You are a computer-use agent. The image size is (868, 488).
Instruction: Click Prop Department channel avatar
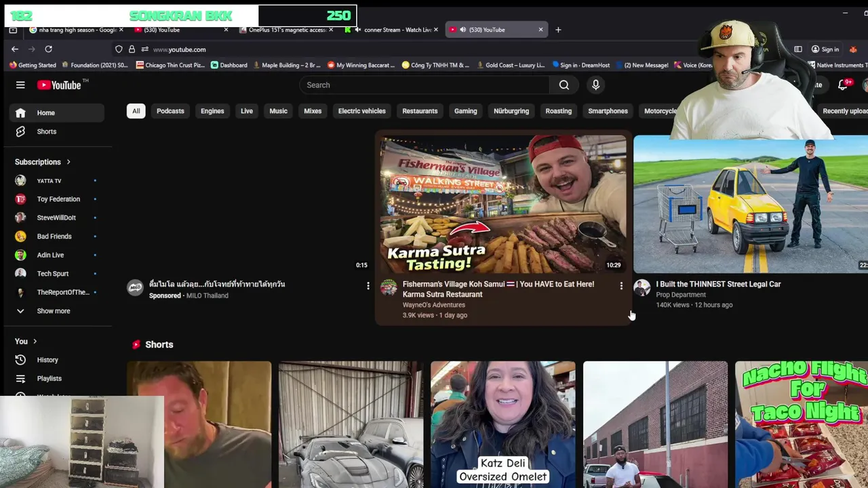point(642,287)
